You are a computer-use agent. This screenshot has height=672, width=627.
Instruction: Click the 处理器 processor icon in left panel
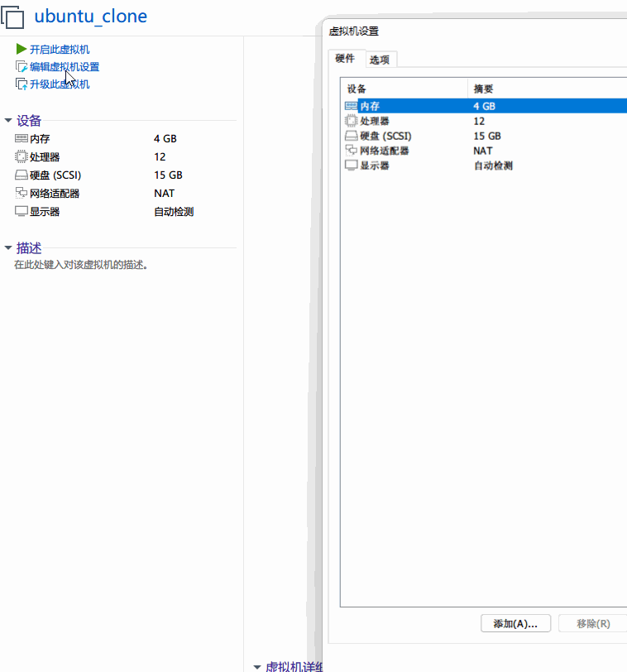pos(21,156)
